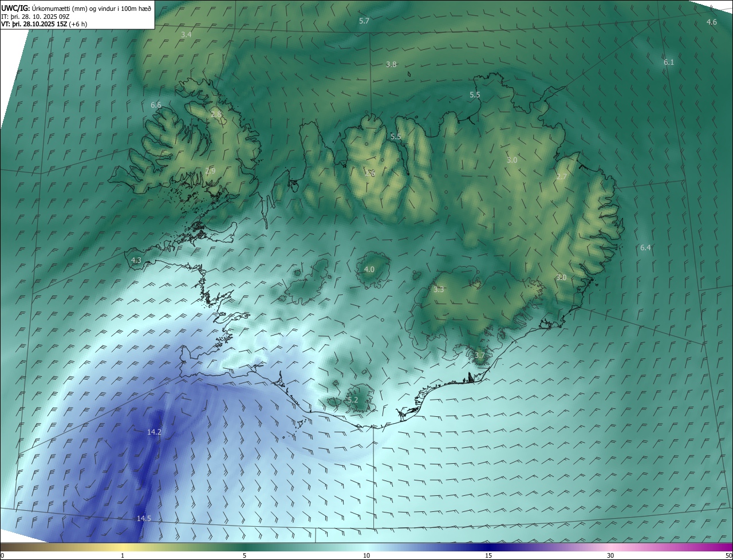This screenshot has height=560, width=733.
Task: Click the 5.2 value label on the map
Action: pos(353,400)
